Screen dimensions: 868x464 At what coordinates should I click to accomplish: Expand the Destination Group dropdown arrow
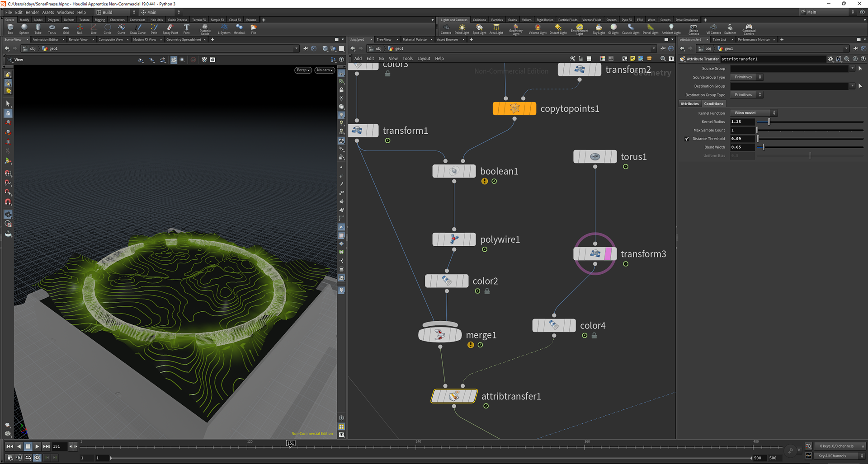pyautogui.click(x=852, y=86)
